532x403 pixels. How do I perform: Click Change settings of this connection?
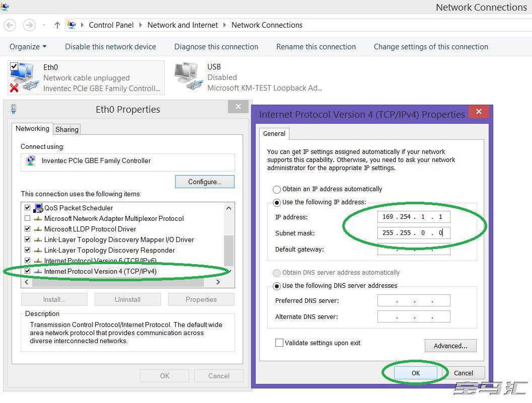pyautogui.click(x=431, y=47)
